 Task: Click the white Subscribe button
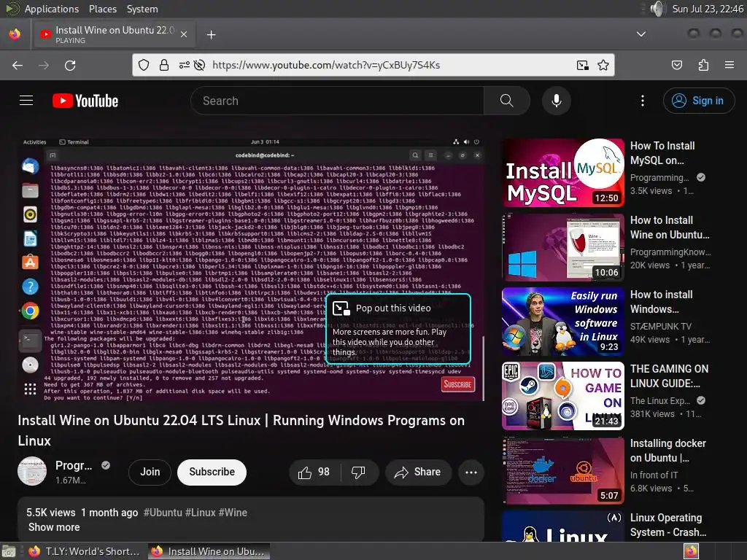pos(212,472)
